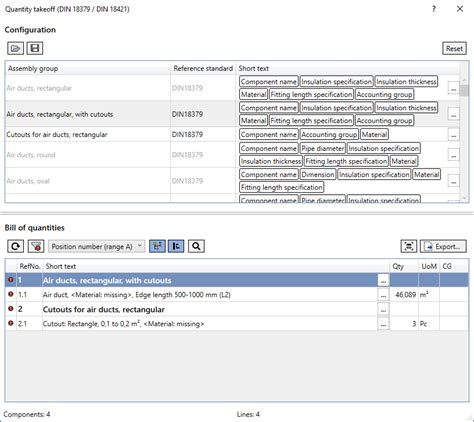Click the configuration scrollbar thumb
Image resolution: width=474 pixels, height=422 pixels.
click(464, 90)
